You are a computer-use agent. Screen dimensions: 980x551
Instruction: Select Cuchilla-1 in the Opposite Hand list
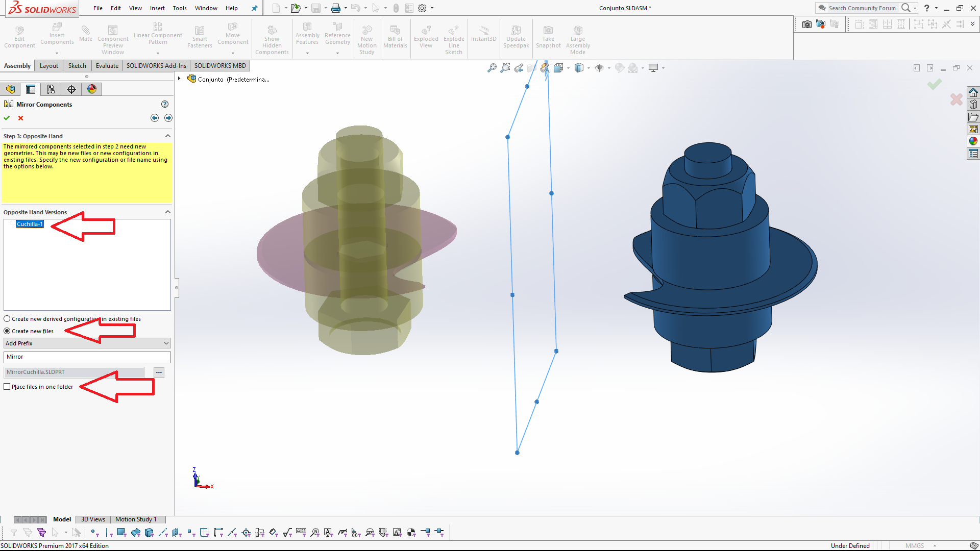30,223
